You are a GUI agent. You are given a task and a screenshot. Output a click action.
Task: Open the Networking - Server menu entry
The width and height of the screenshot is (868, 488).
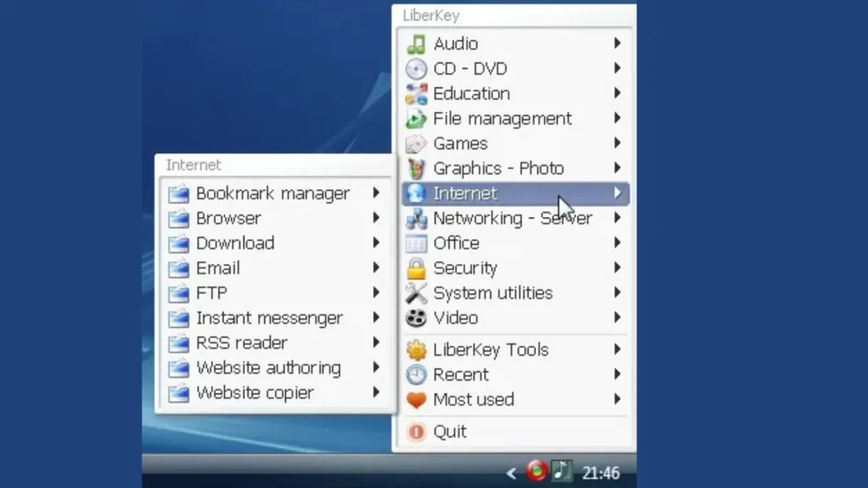click(x=512, y=218)
